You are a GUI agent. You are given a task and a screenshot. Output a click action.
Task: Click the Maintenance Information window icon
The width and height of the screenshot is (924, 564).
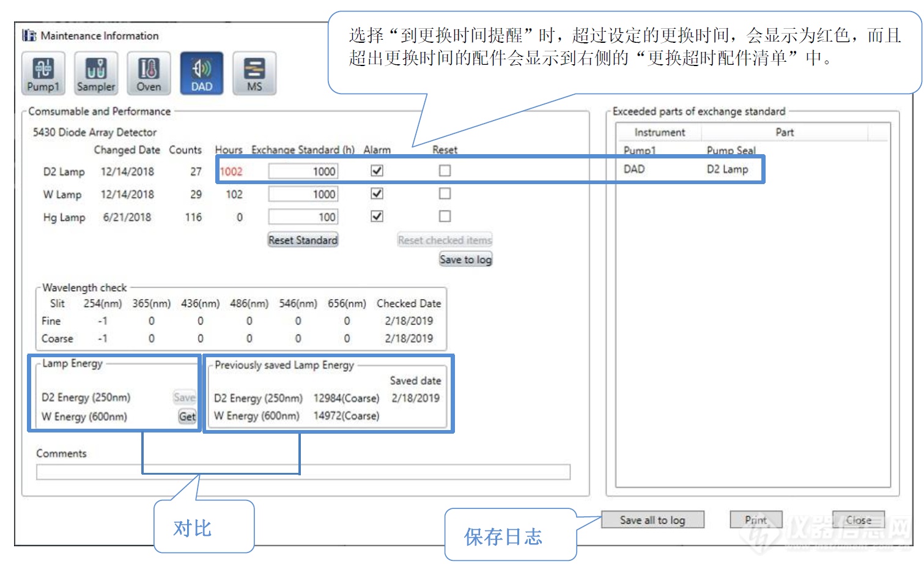coord(29,35)
